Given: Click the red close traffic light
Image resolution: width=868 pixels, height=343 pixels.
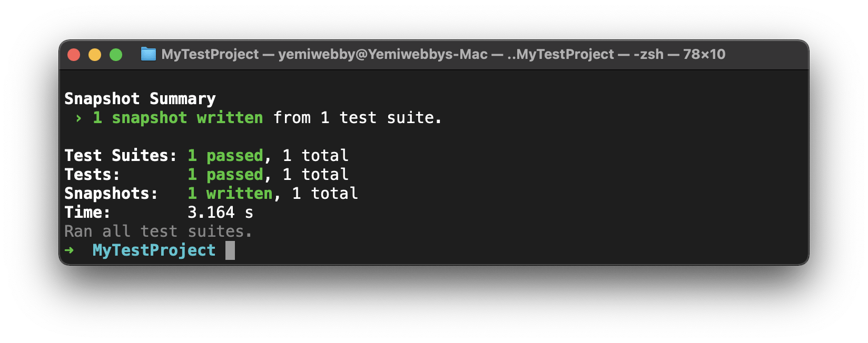Looking at the screenshot, I should 74,54.
